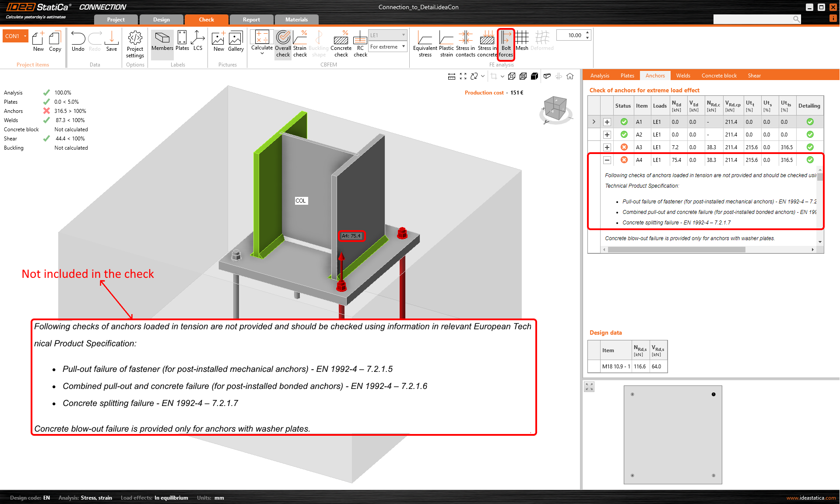
Task: Show Equivalent stress results
Action: (x=425, y=43)
